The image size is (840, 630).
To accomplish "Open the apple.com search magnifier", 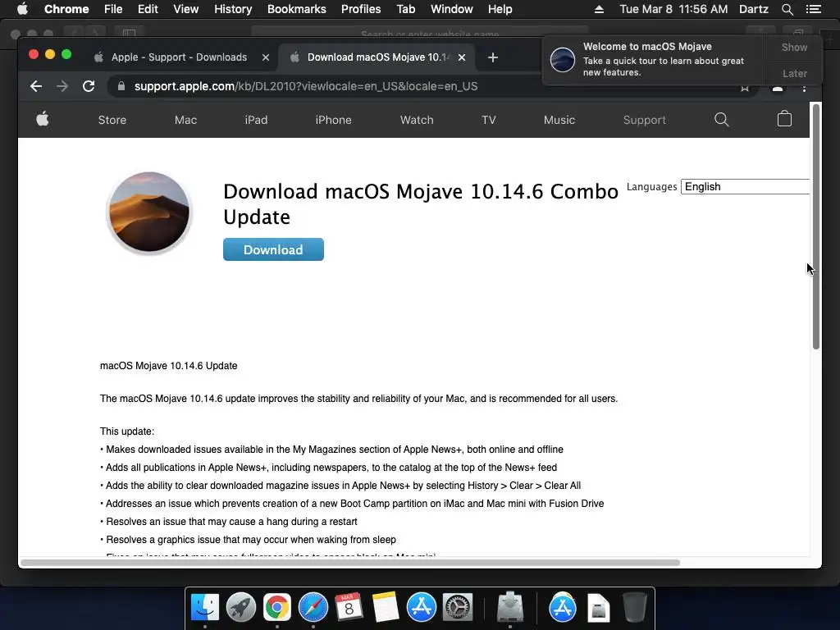I will (722, 120).
